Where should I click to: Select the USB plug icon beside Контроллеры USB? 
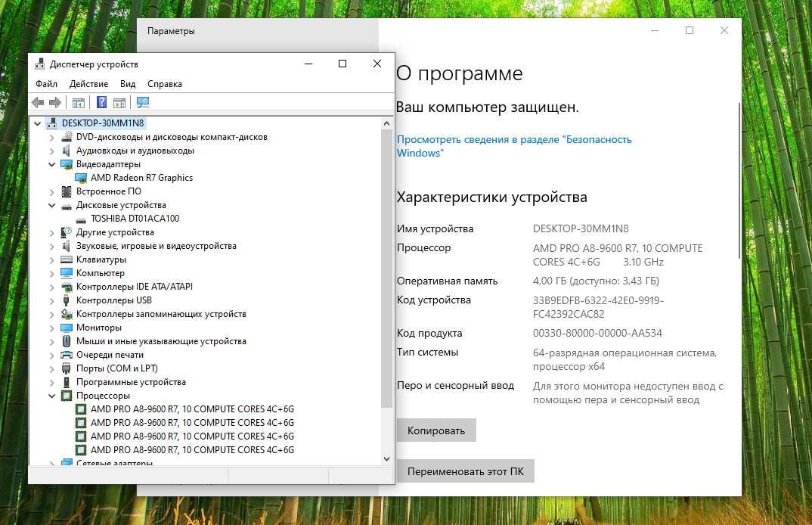[x=67, y=300]
